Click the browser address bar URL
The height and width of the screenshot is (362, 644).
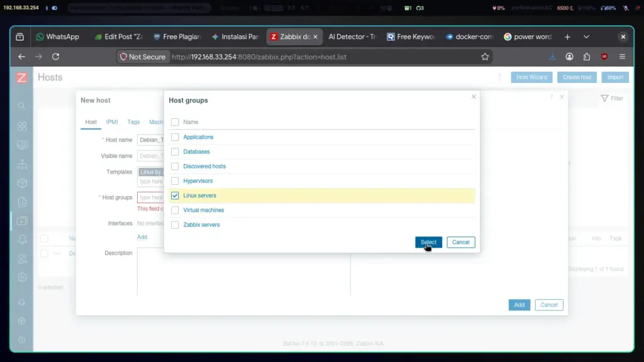pyautogui.click(x=259, y=57)
